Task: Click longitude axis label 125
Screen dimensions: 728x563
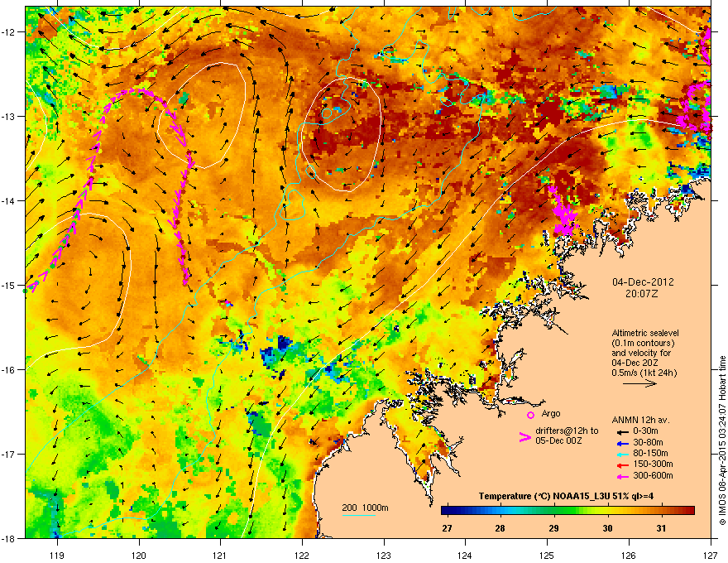Action: (547, 555)
